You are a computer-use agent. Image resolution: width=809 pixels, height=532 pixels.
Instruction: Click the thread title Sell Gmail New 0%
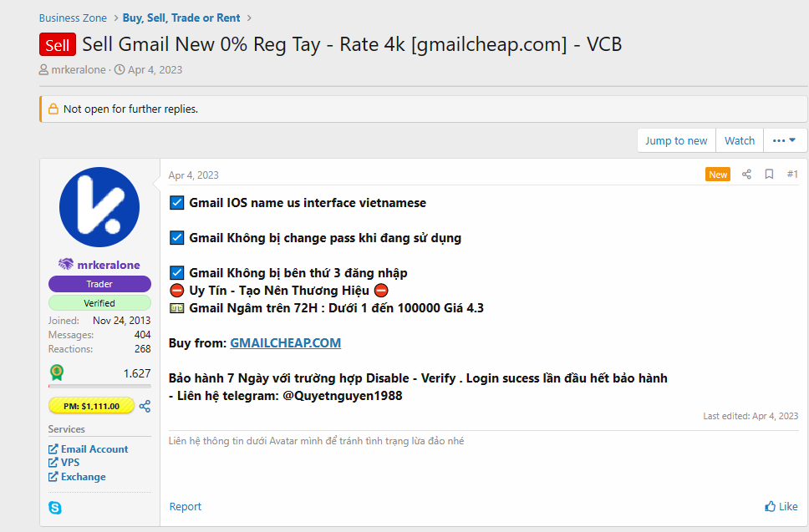click(x=352, y=44)
